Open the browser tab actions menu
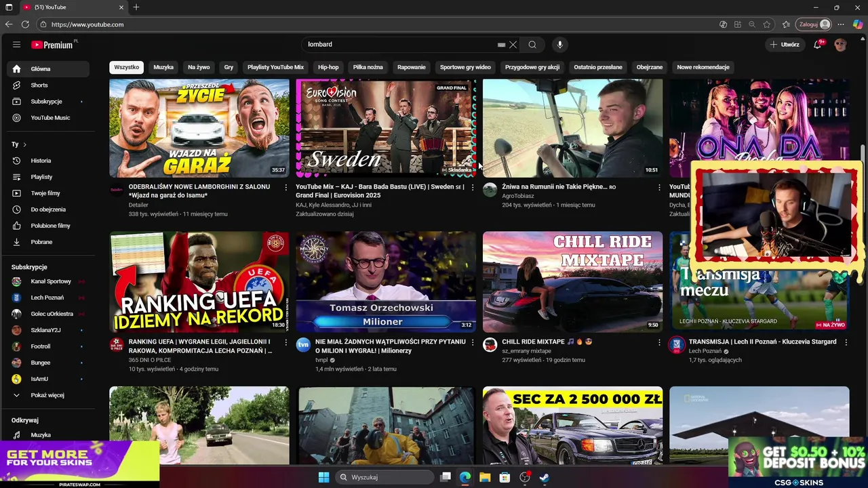 point(9,7)
